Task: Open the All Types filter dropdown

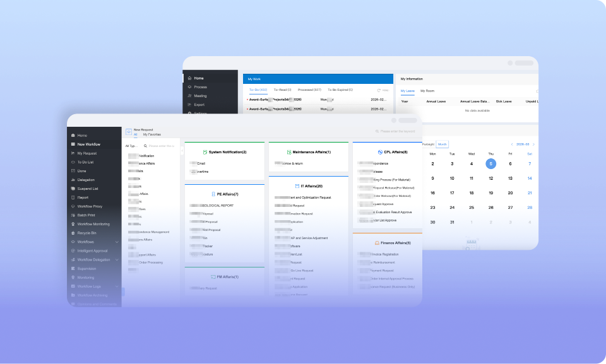Action: (x=132, y=146)
